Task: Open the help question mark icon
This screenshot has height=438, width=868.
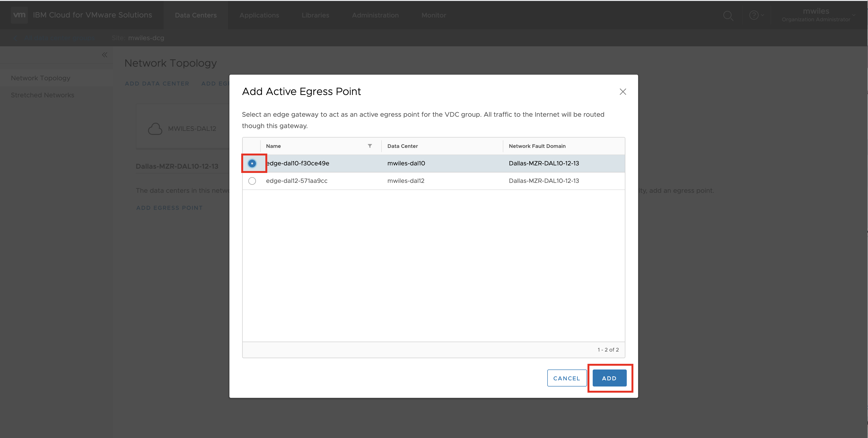Action: [x=754, y=15]
